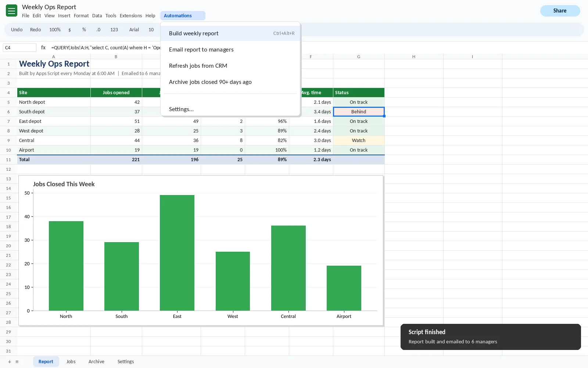Click Redo in the toolbar
Viewport: 588px width, 368px height.
pos(35,30)
